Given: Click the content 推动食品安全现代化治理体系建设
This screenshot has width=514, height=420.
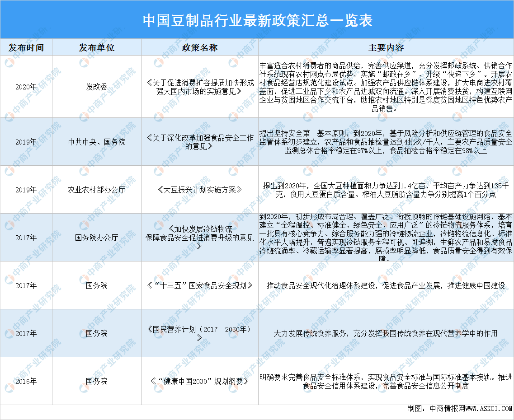Looking at the screenshot, I should 386,285.
